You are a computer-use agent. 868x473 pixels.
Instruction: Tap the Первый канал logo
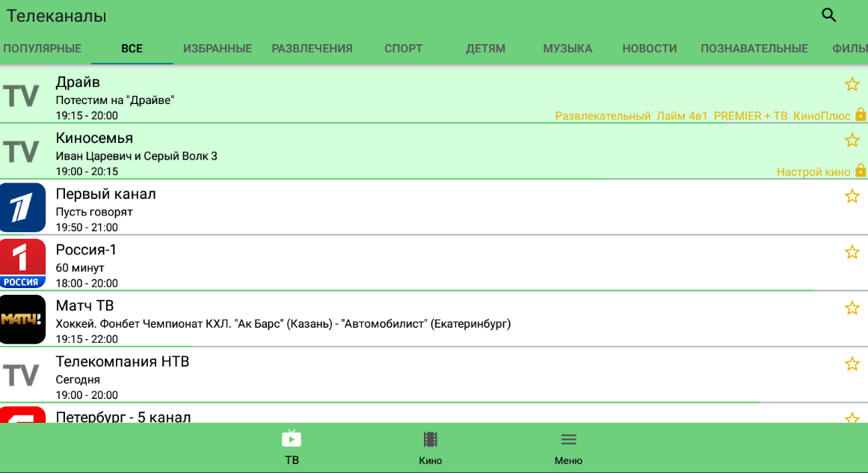tap(22, 207)
